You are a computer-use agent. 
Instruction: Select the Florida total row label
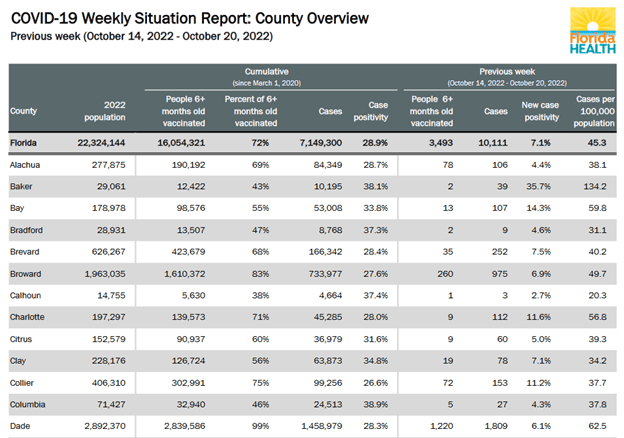tap(24, 144)
